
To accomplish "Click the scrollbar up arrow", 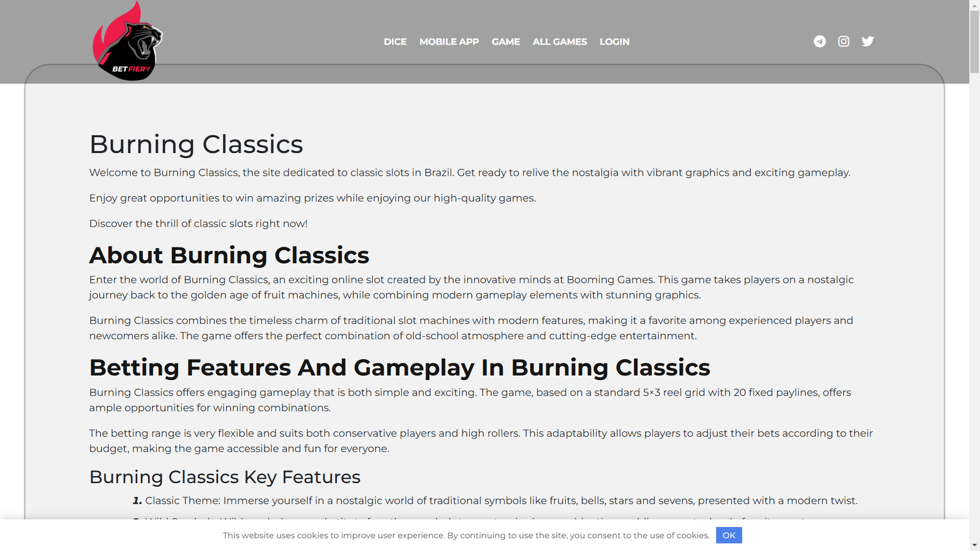I will 974,6.
